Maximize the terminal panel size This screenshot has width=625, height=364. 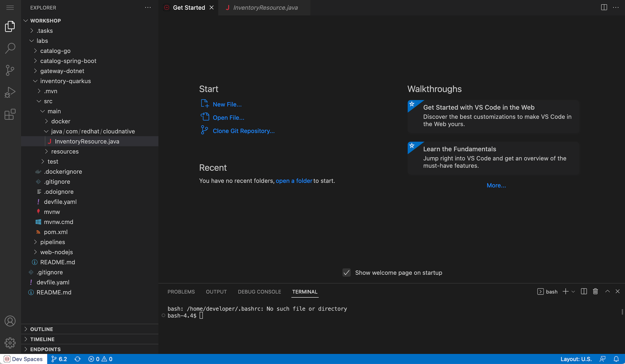[607, 291]
